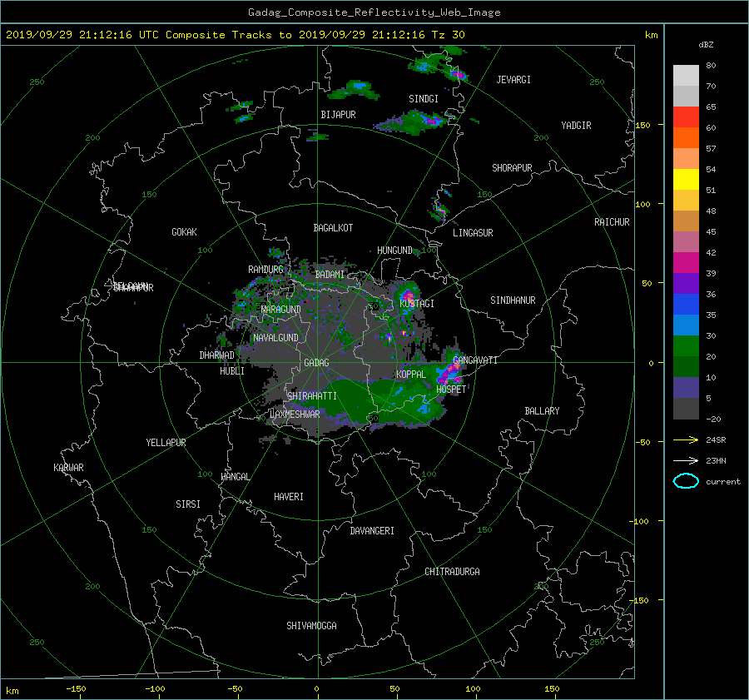Screen dimensions: 749x700
Task: Select the grey -20 to 5 dBZ swatch
Action: (686, 409)
